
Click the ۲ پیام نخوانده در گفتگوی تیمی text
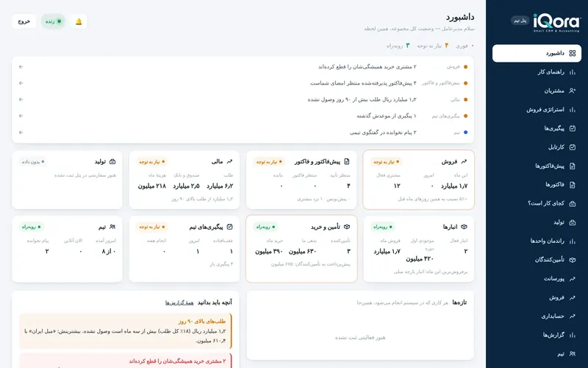pos(383,132)
